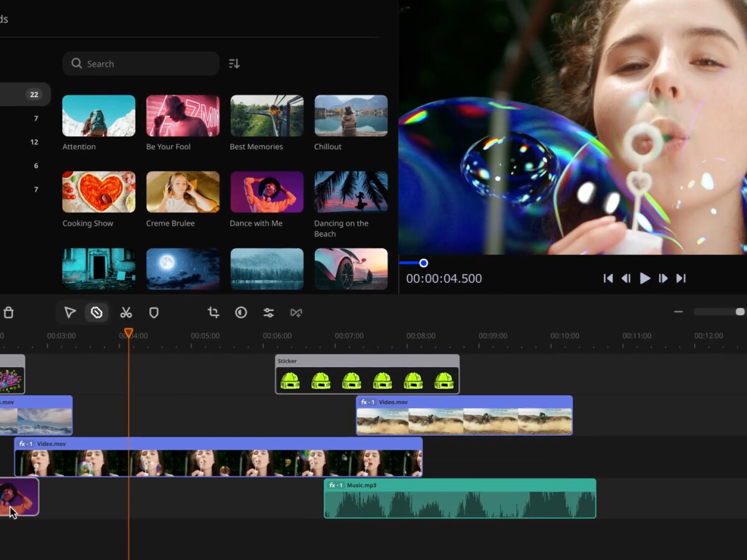The image size is (747, 560).
Task: Select the category with 22 items
Action: [25, 95]
